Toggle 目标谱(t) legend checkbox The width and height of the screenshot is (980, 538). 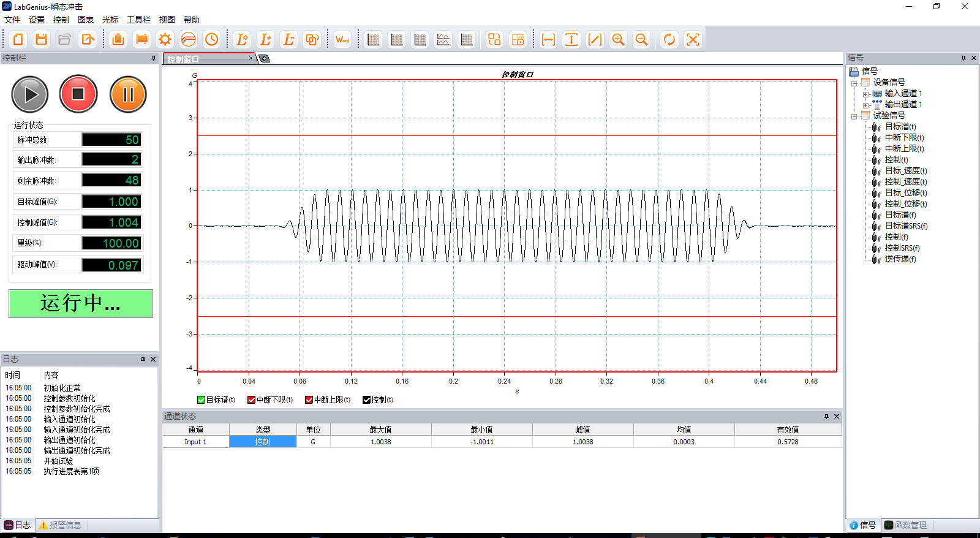(201, 400)
